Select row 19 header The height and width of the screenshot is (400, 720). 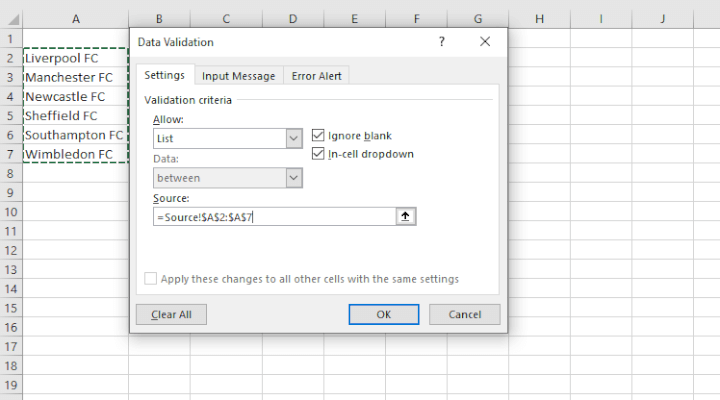[11, 385]
